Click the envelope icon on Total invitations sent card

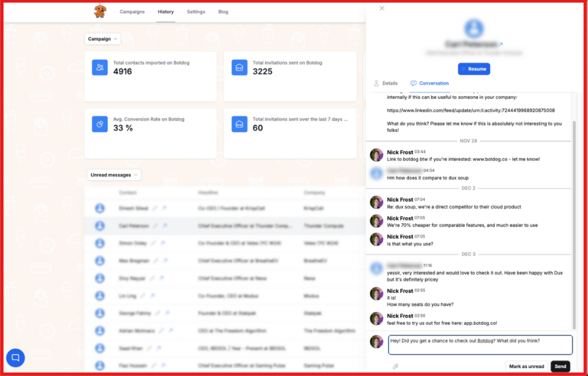240,67
